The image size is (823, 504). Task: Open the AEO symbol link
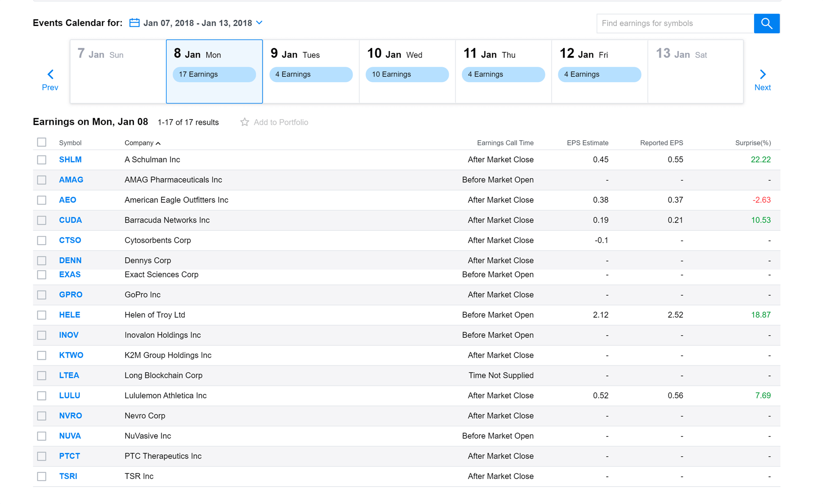pos(68,200)
